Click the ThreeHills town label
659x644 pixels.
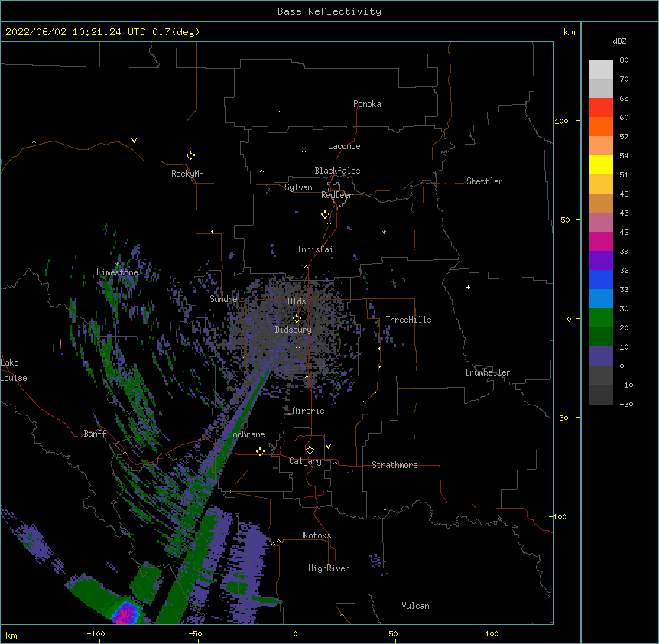click(x=408, y=320)
